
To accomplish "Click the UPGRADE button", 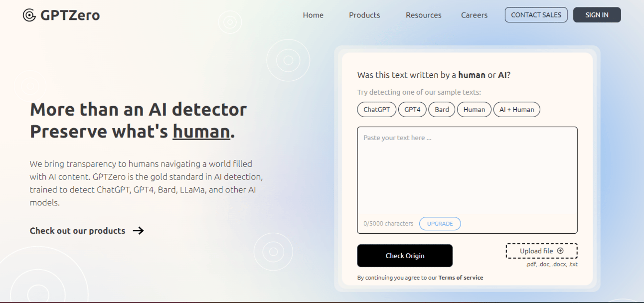I will pos(440,224).
